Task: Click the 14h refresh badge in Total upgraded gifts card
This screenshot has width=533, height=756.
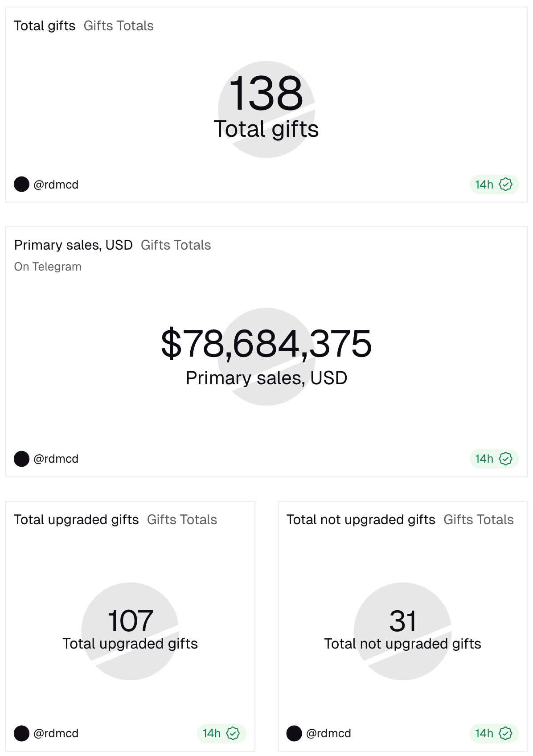Action: 212,733
